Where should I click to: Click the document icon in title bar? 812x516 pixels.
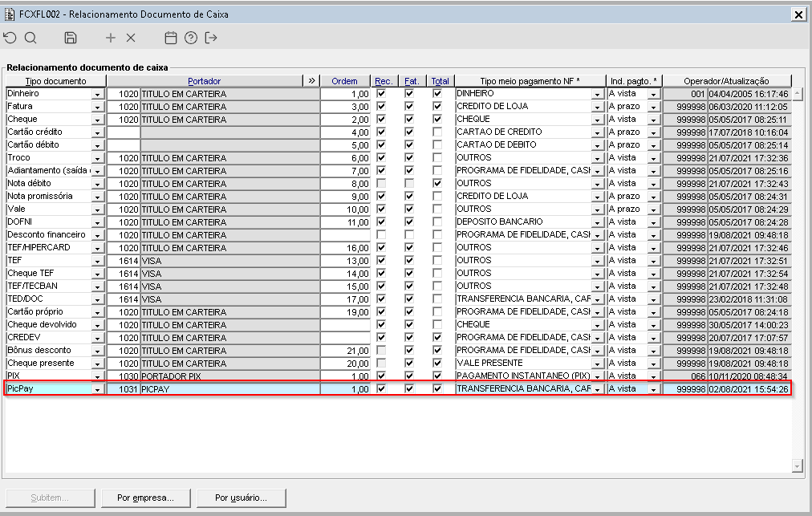(x=10, y=14)
